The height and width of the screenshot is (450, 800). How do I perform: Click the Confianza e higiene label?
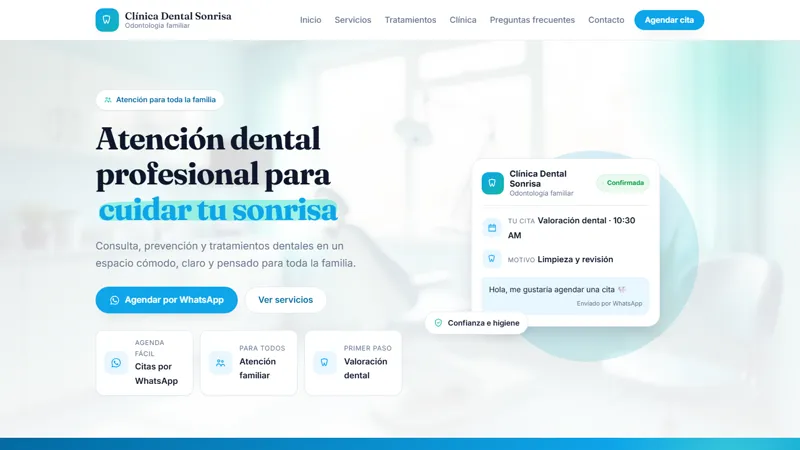click(483, 323)
